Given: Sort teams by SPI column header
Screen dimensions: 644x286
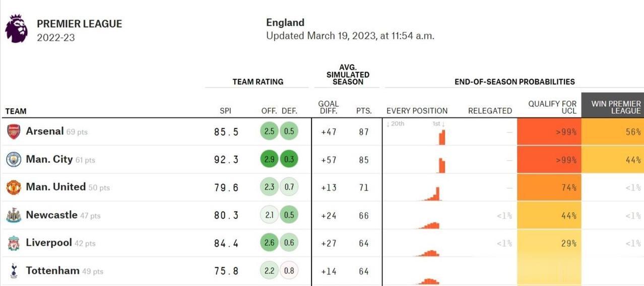Looking at the screenshot, I should [x=225, y=111].
